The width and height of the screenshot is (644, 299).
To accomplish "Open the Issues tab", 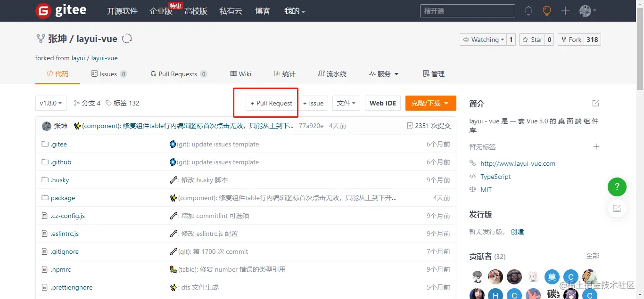I will [109, 74].
